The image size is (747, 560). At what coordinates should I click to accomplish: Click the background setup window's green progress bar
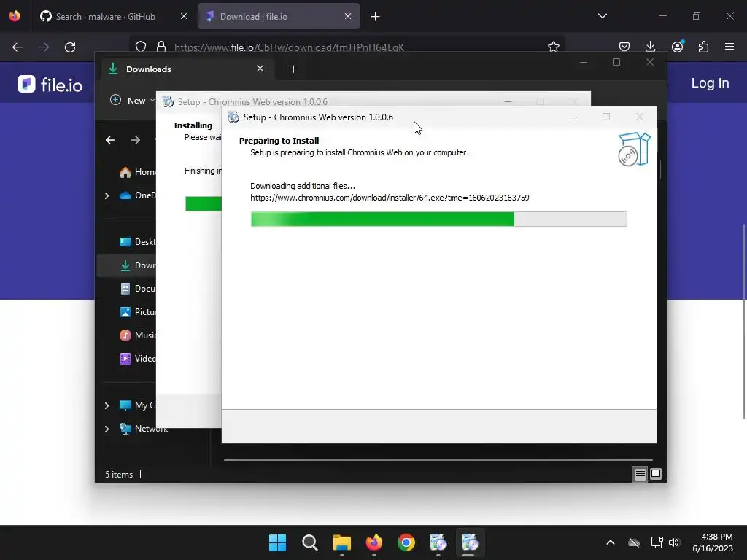[x=204, y=203]
